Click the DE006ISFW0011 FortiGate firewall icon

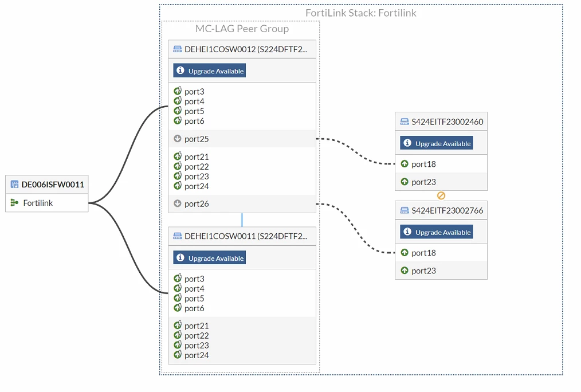[14, 184]
